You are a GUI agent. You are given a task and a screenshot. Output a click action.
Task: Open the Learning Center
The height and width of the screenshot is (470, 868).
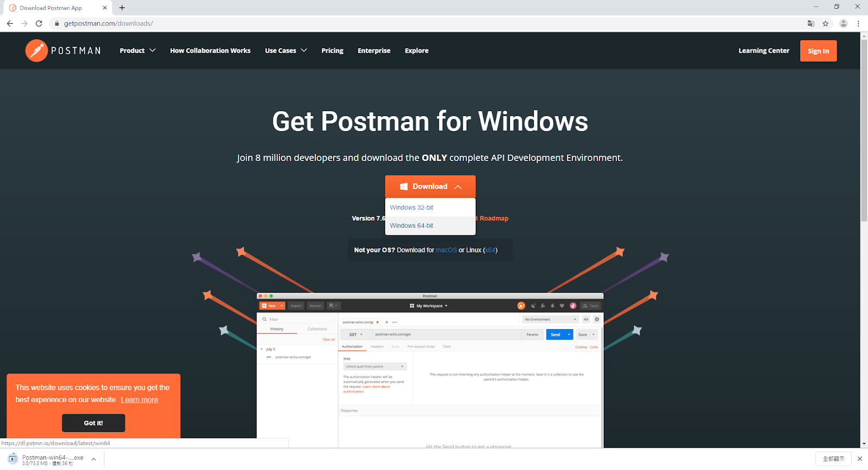pyautogui.click(x=764, y=50)
